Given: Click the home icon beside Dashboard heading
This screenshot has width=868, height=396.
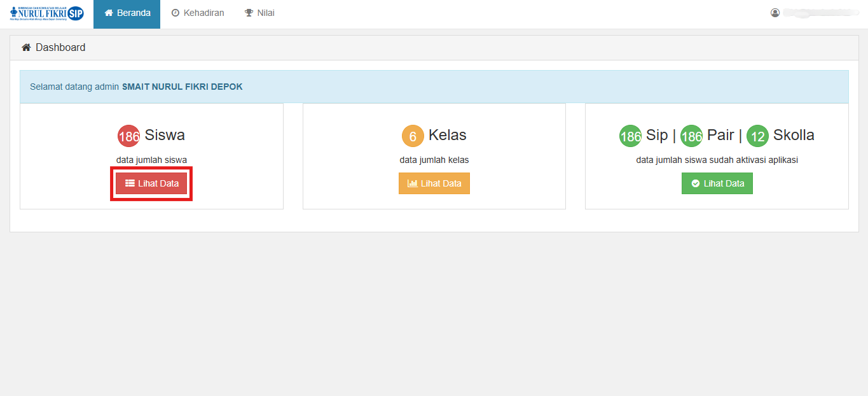Looking at the screenshot, I should (26, 48).
